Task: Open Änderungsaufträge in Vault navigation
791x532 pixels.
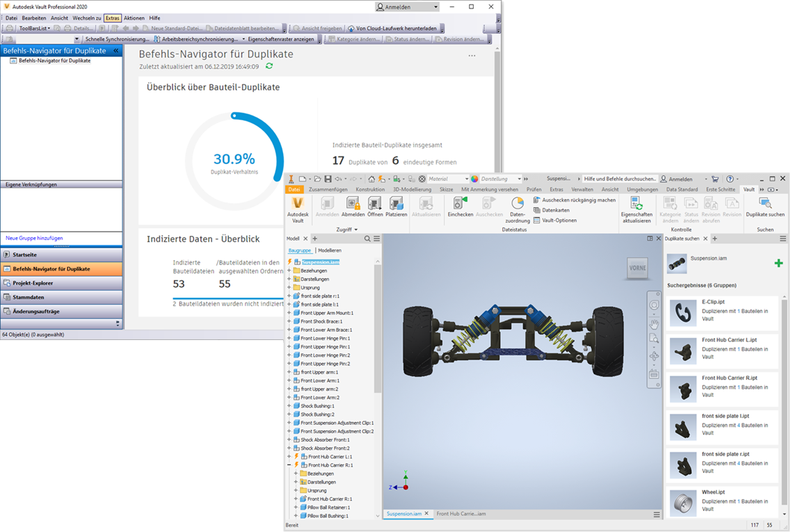Action: (x=61, y=311)
